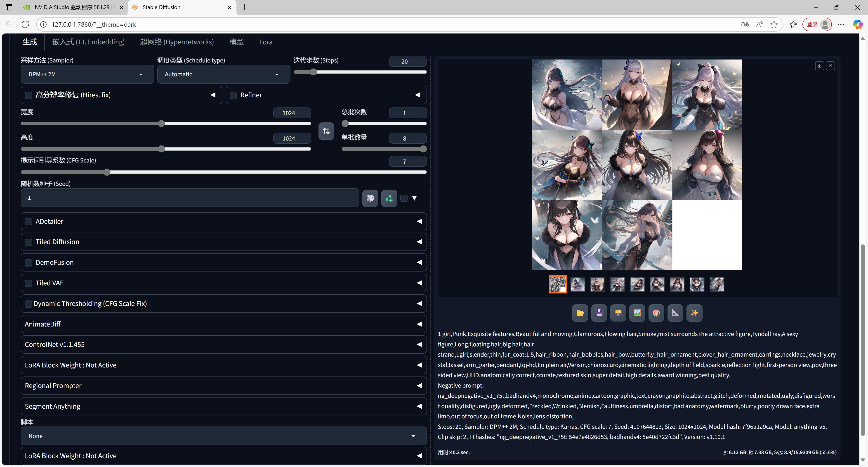Switch to the Lora tab
The height and width of the screenshot is (467, 868).
click(x=266, y=42)
